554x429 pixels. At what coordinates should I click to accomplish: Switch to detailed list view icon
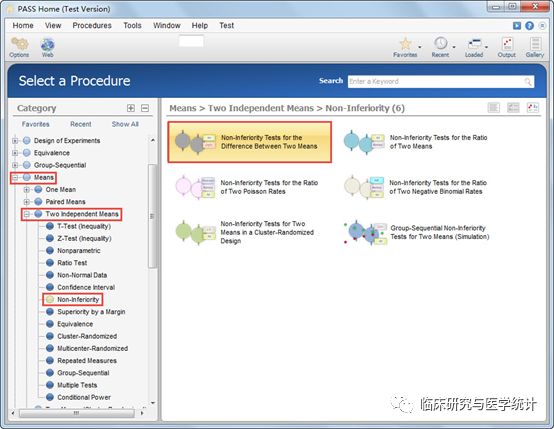[x=513, y=107]
